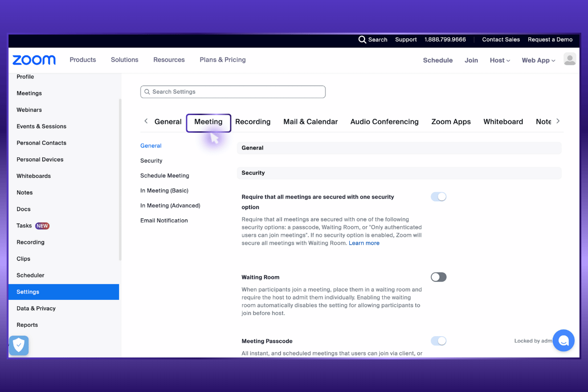Open Scheduler in sidebar

(30, 275)
